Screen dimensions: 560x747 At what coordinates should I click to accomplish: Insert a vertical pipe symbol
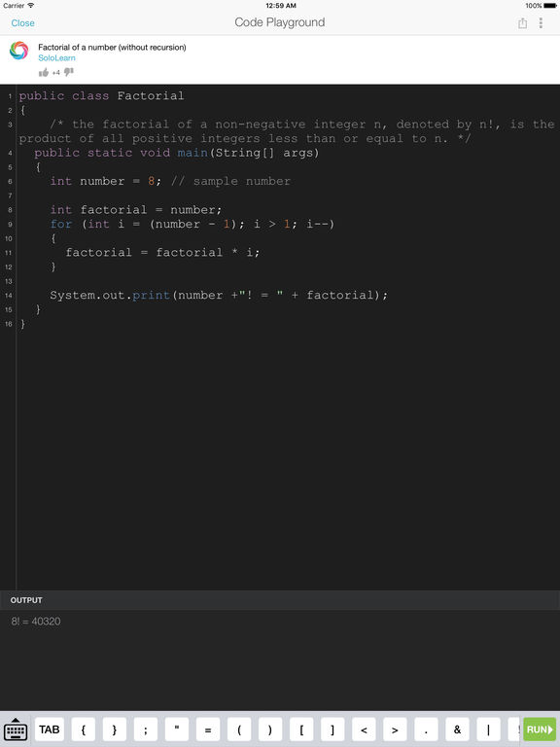pyautogui.click(x=489, y=729)
